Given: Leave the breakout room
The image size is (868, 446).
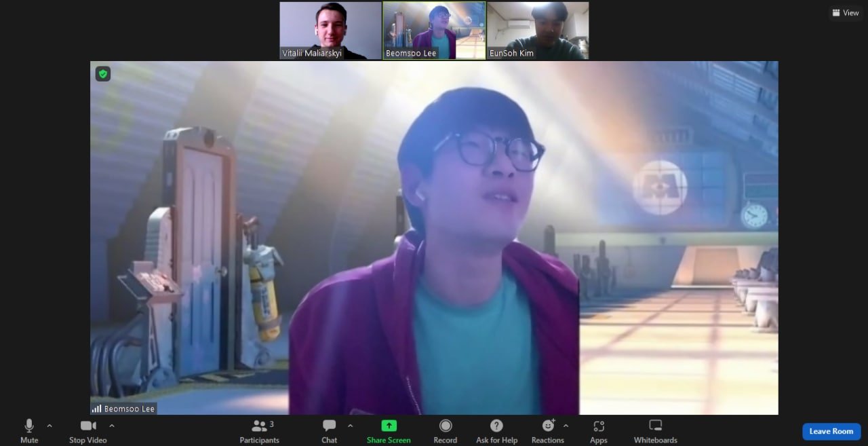Looking at the screenshot, I should pyautogui.click(x=831, y=431).
